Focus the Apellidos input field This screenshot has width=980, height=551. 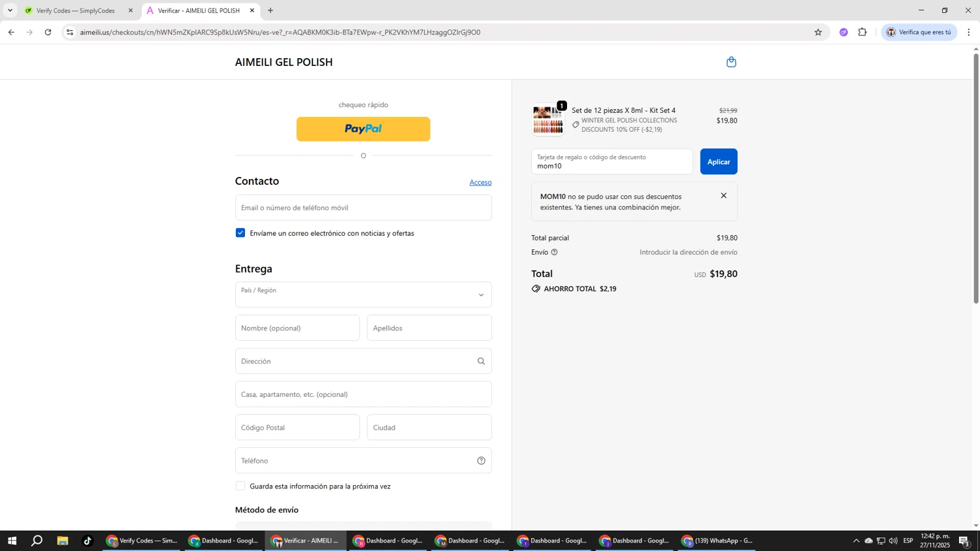[x=429, y=328]
